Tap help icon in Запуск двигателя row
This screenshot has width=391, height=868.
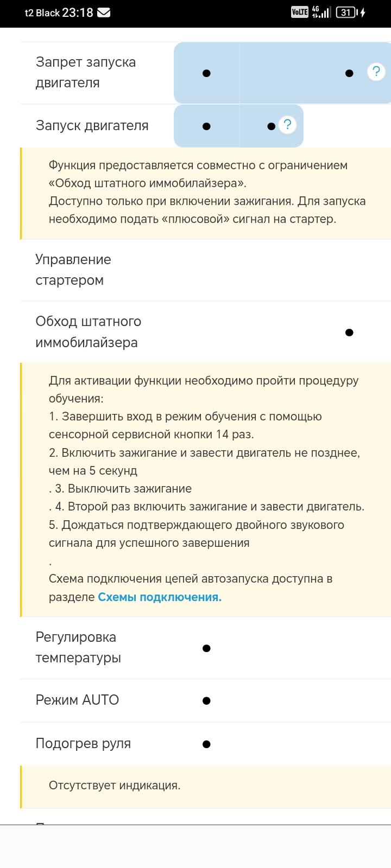[x=287, y=125]
